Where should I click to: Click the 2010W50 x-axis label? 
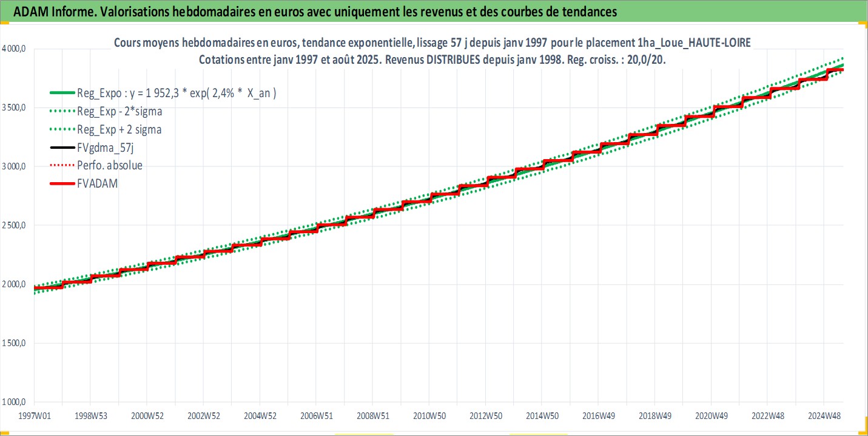pos(429,416)
